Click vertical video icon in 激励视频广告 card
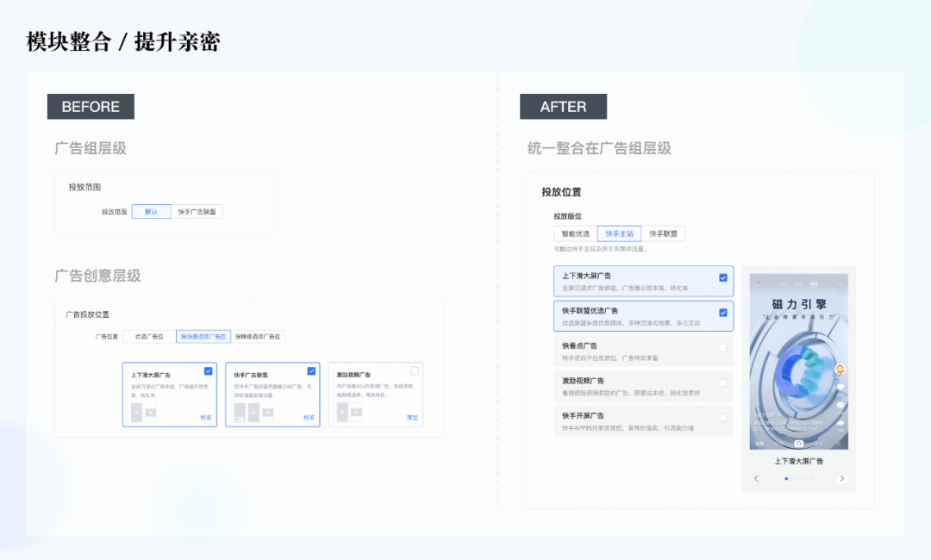Viewport: 931px width, 560px height. pos(342,413)
